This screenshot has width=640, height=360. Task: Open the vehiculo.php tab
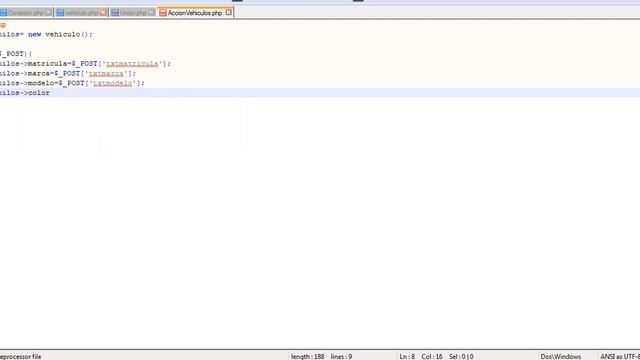tap(81, 13)
